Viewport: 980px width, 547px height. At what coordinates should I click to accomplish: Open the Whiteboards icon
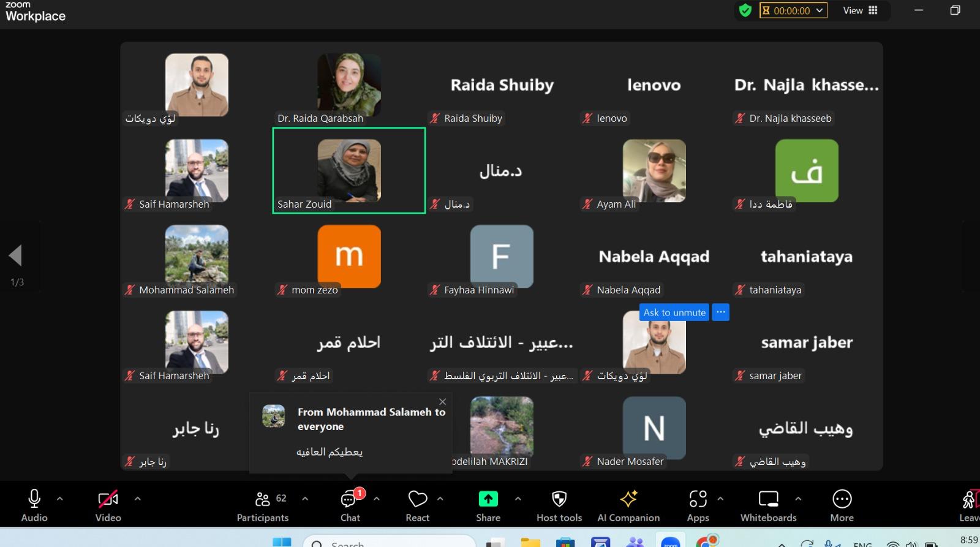(769, 499)
